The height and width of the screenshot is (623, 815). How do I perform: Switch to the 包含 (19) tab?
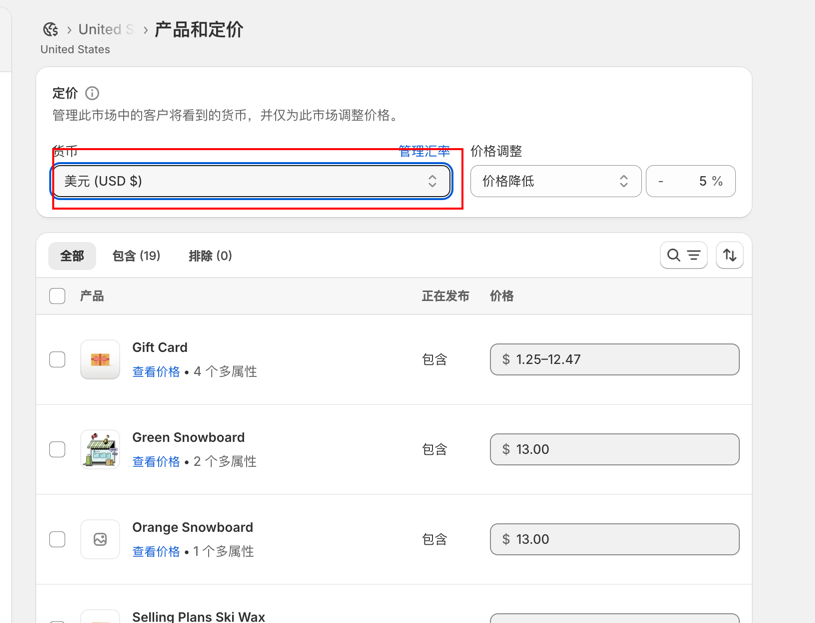point(136,256)
